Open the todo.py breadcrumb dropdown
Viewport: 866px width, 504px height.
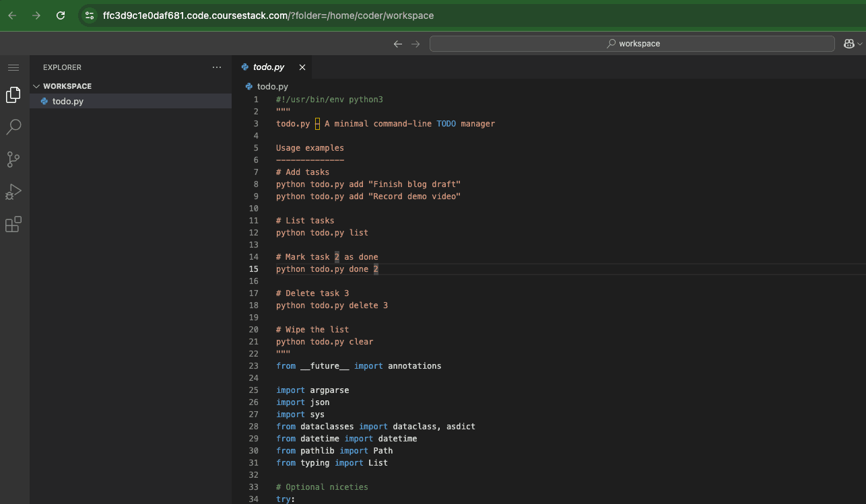274,86
